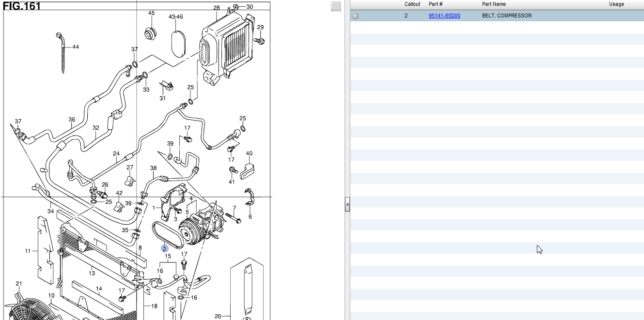Click callout 45 in the diagram
Image resolution: width=644 pixels, height=320 pixels.
[151, 13]
